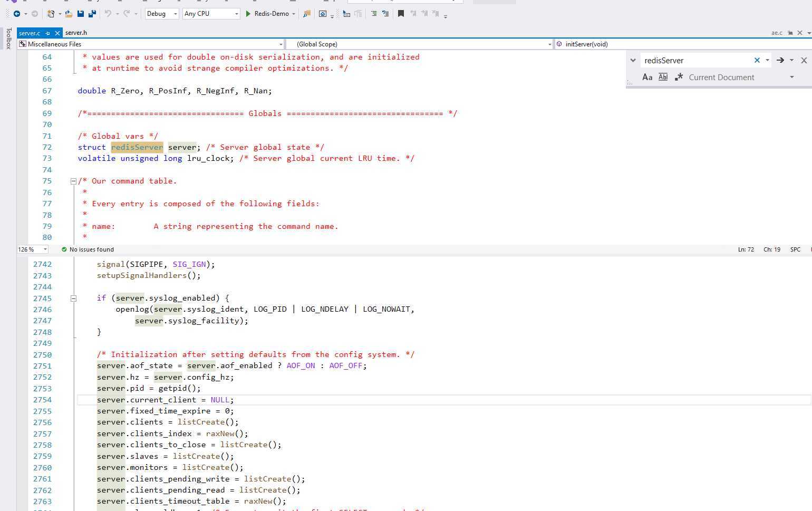This screenshot has width=812, height=511.
Task: Click raxNew on line 2757
Action: (220, 433)
